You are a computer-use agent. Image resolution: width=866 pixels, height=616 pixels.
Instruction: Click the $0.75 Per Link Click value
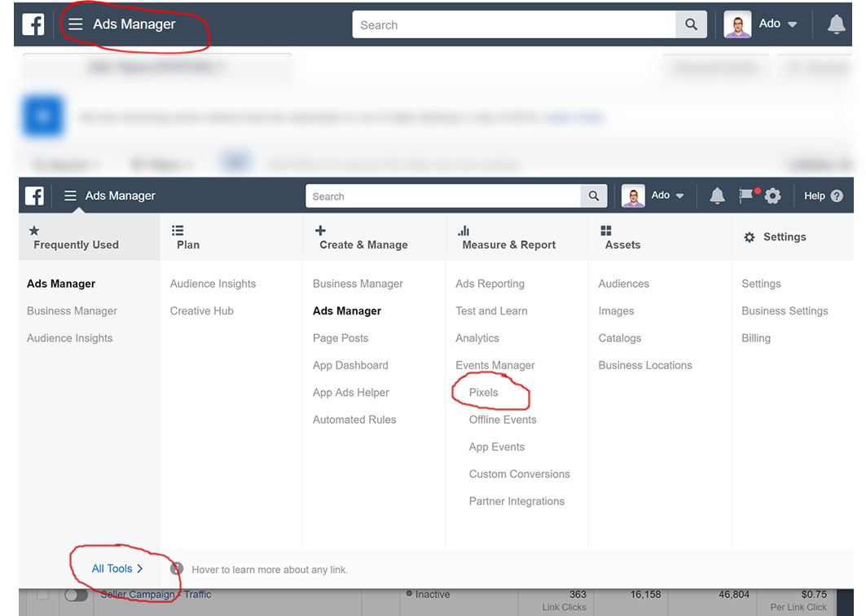click(814, 595)
